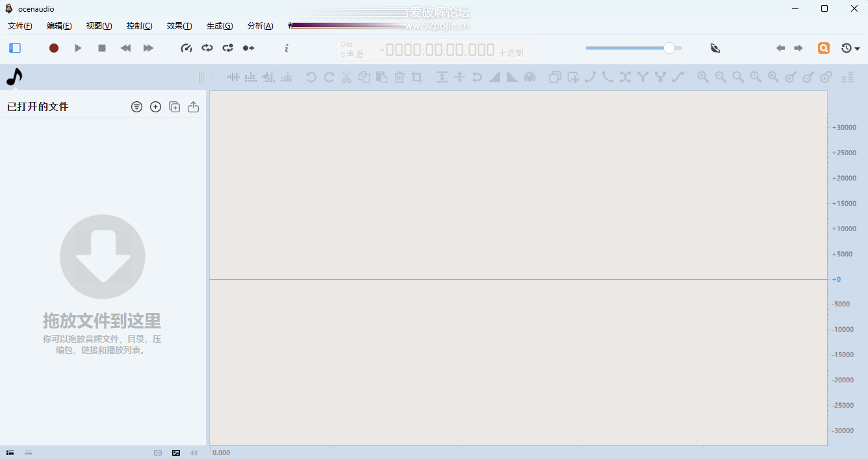The image size is (868, 459).
Task: Toggle loop playback
Action: pos(207,48)
